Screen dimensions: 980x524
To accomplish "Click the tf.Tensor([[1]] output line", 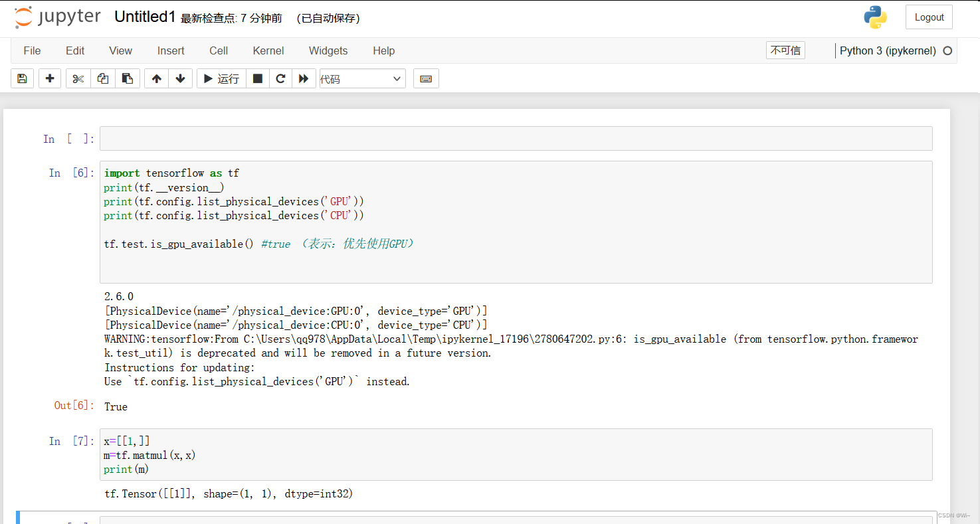I will (x=229, y=493).
